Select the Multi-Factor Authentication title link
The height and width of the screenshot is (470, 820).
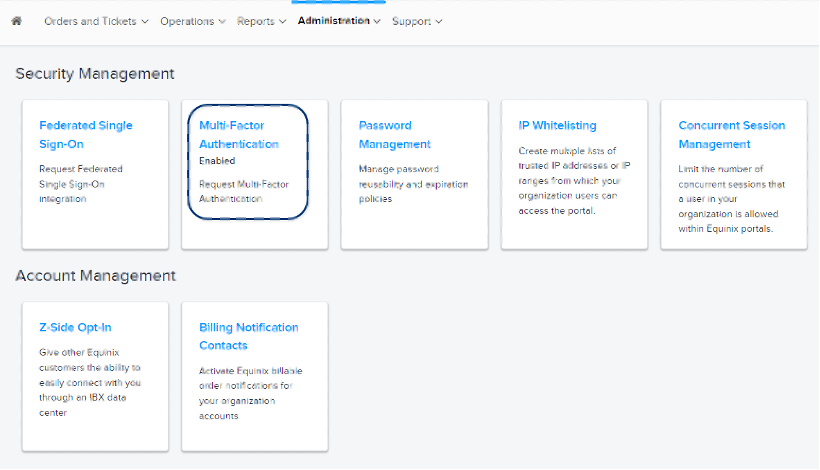(239, 134)
